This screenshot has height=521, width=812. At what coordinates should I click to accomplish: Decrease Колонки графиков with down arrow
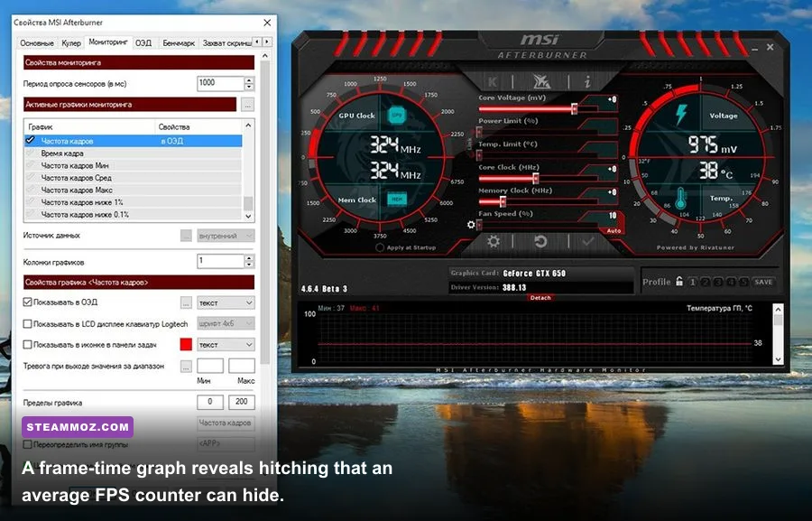tap(250, 265)
